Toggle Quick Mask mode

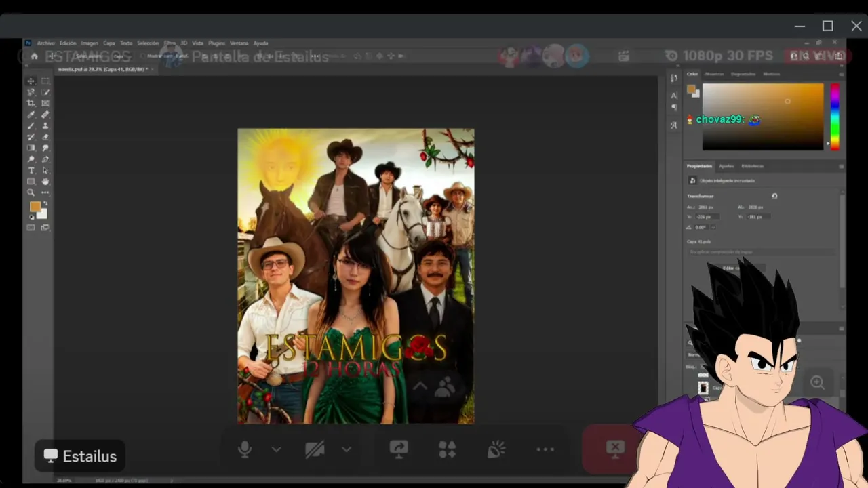coord(31,228)
